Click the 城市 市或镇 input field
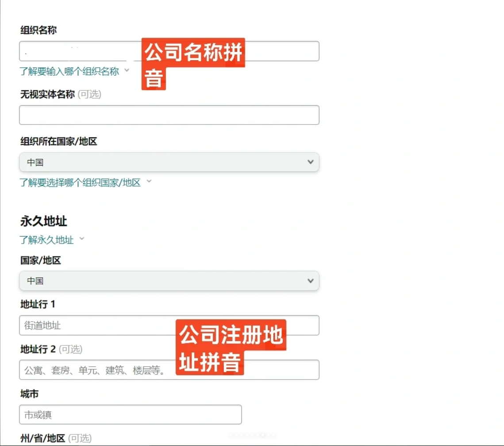 click(131, 415)
